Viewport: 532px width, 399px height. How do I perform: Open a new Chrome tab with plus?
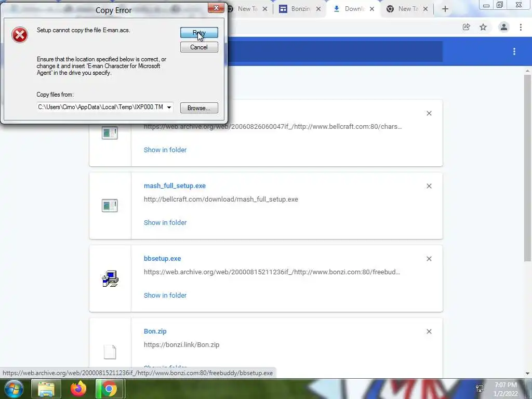(x=445, y=9)
